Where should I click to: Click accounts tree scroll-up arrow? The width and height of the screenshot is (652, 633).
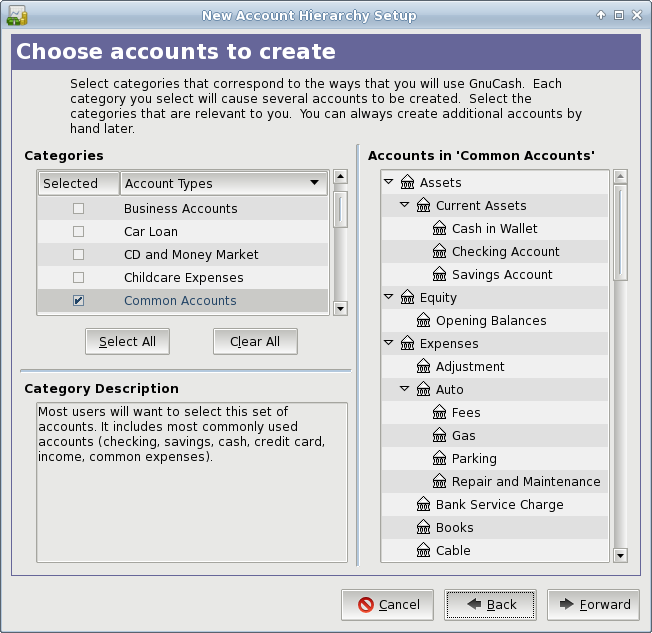tap(620, 177)
